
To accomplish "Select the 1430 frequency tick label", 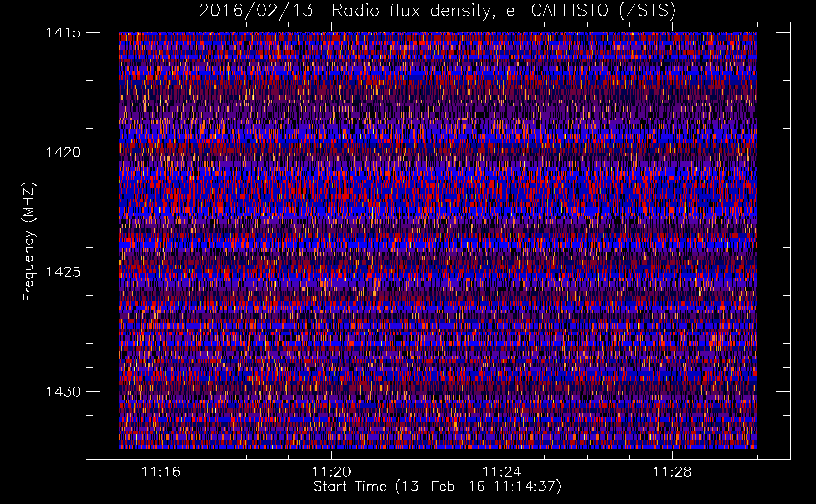I will tap(63, 392).
